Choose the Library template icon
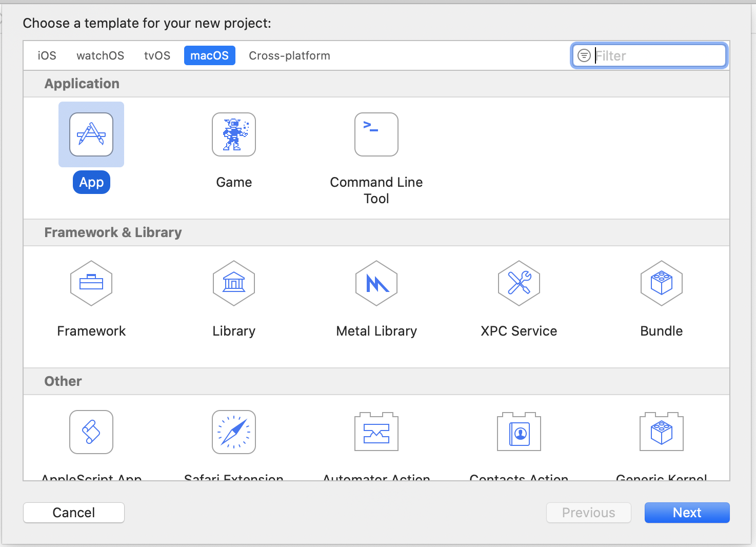This screenshot has width=756, height=547. [x=234, y=283]
